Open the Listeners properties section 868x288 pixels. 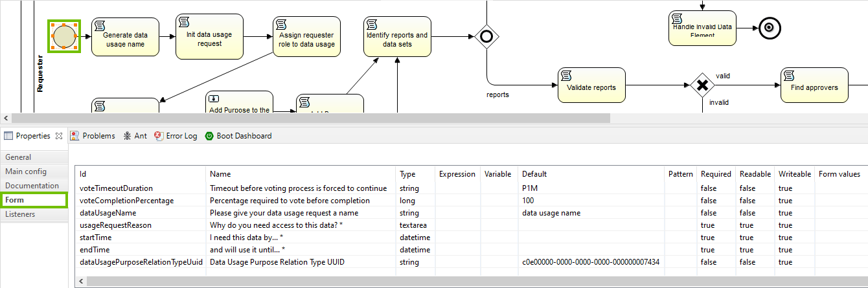[20, 214]
